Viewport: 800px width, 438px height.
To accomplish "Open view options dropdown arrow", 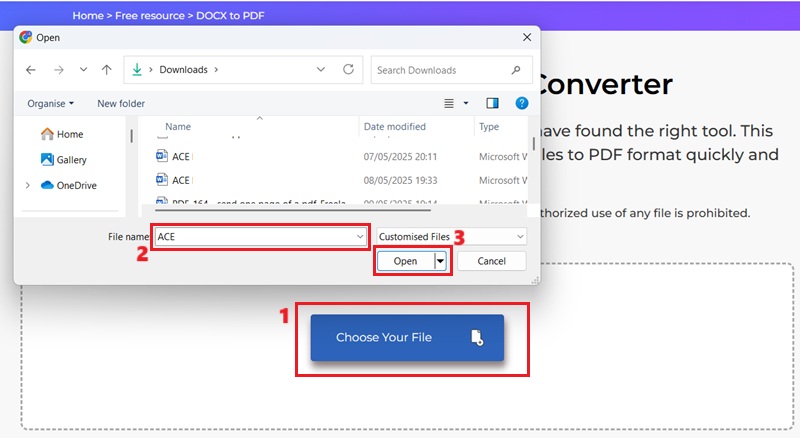I will (x=466, y=104).
